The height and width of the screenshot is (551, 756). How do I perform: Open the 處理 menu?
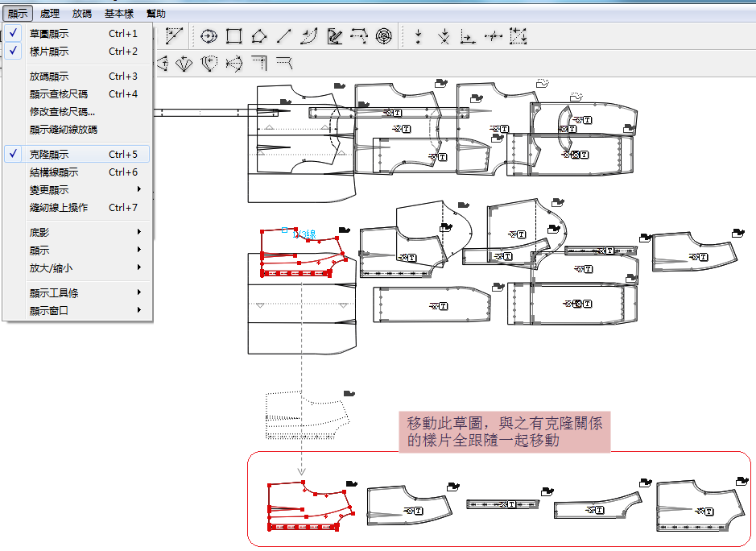pyautogui.click(x=49, y=14)
